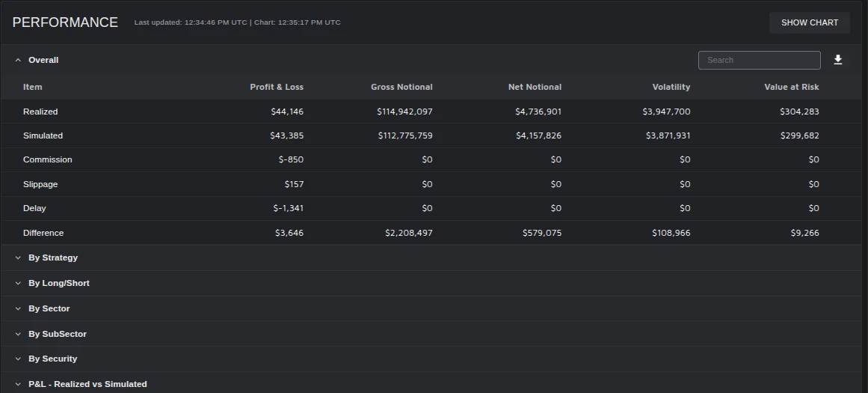Sort by Value at Risk header
The height and width of the screenshot is (393, 868).
[x=792, y=87]
